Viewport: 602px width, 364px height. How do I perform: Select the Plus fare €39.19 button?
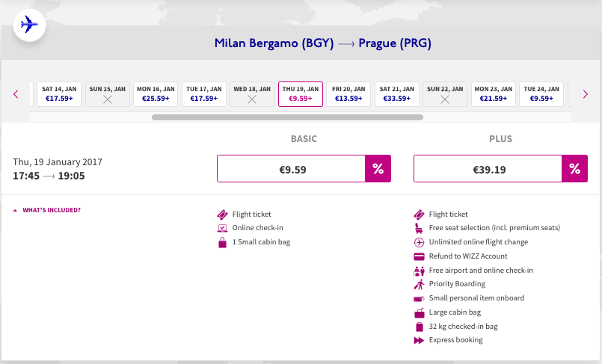point(488,169)
